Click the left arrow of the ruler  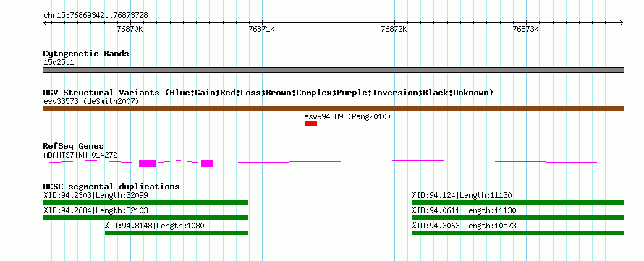[x=45, y=23]
